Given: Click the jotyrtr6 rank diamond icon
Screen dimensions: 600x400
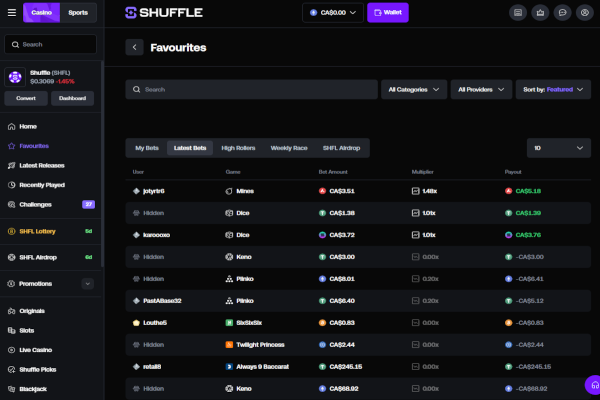Looking at the screenshot, I should [x=136, y=191].
